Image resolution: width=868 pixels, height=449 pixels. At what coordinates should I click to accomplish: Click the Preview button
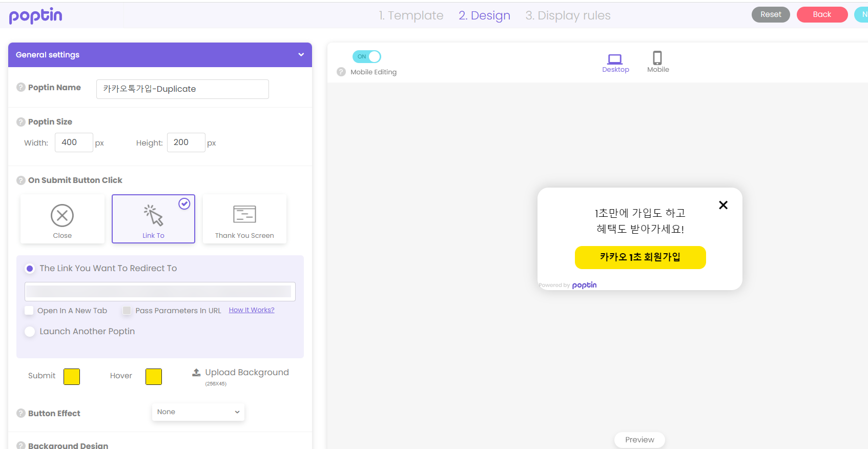click(639, 440)
